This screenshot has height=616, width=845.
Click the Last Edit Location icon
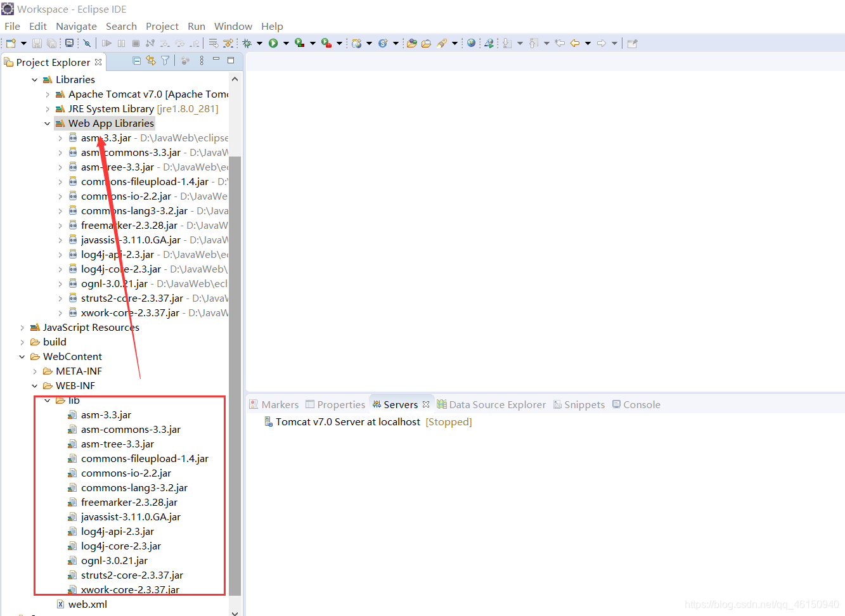560,43
